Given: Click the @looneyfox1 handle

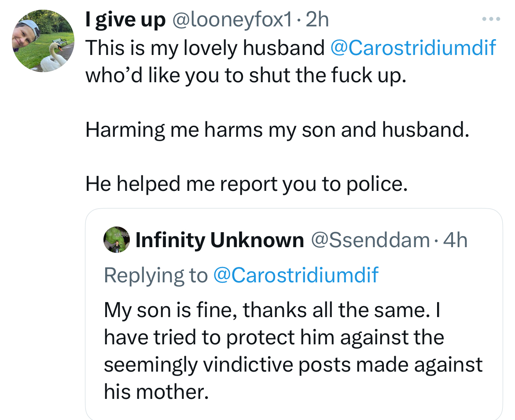Looking at the screenshot, I should pyautogui.click(x=232, y=20).
